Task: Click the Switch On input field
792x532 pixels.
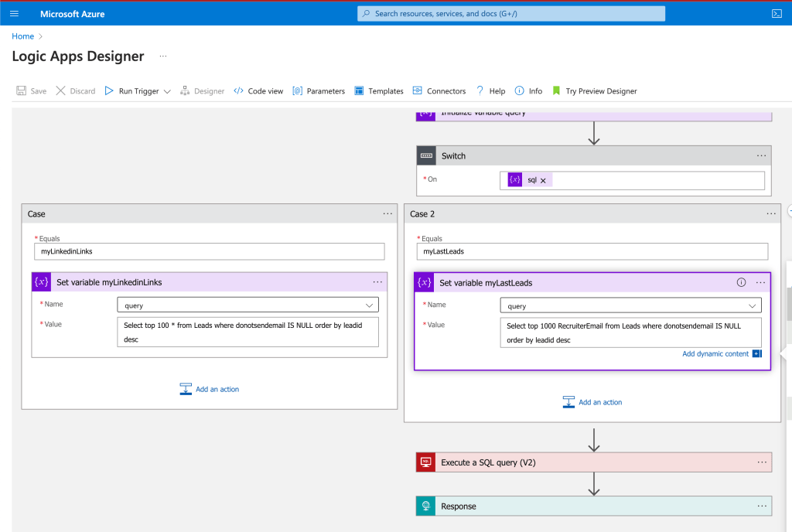Action: 632,180
